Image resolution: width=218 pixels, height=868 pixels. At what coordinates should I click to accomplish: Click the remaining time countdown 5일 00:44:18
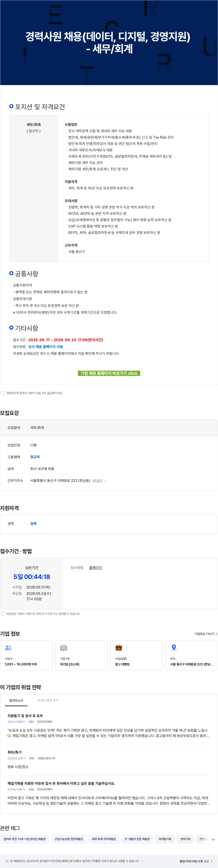[x=32, y=576]
